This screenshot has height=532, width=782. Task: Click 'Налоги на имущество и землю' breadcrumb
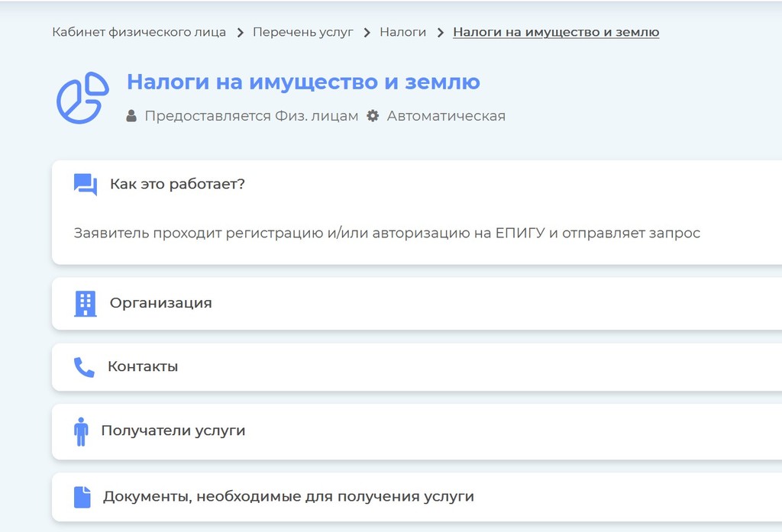[555, 32]
